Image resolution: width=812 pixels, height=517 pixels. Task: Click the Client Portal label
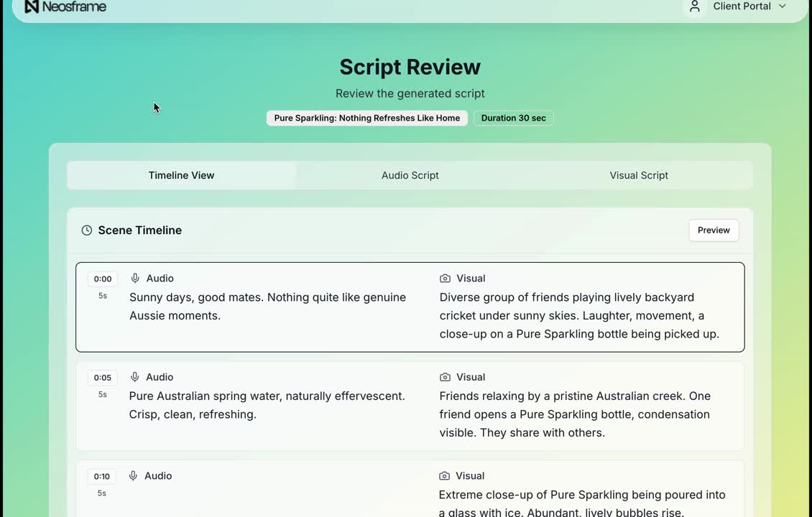(742, 6)
